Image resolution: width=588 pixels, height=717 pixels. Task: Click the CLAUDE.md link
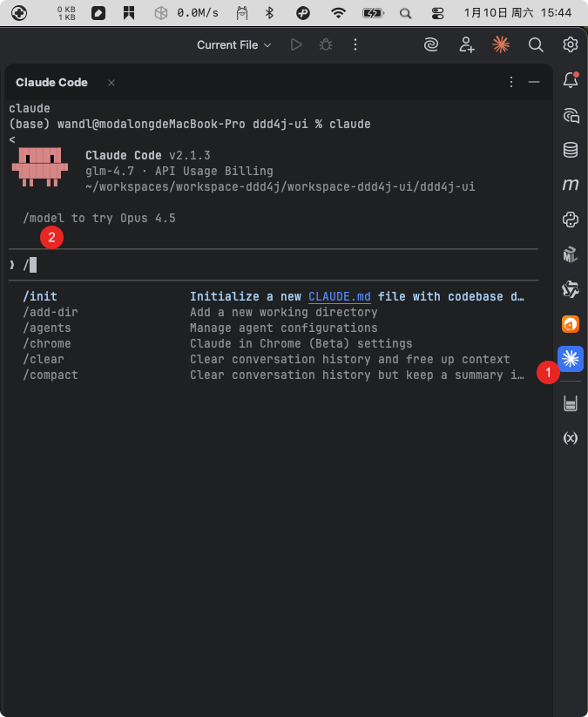click(x=340, y=296)
